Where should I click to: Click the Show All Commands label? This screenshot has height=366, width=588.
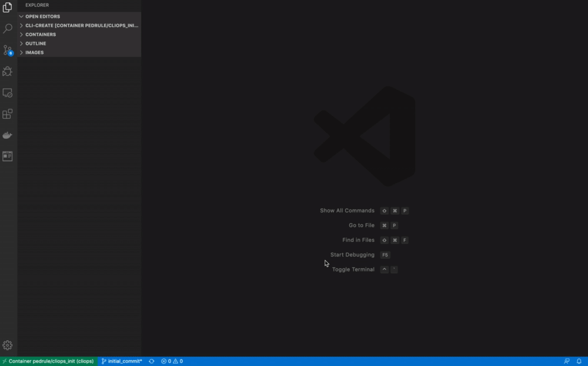pyautogui.click(x=347, y=211)
